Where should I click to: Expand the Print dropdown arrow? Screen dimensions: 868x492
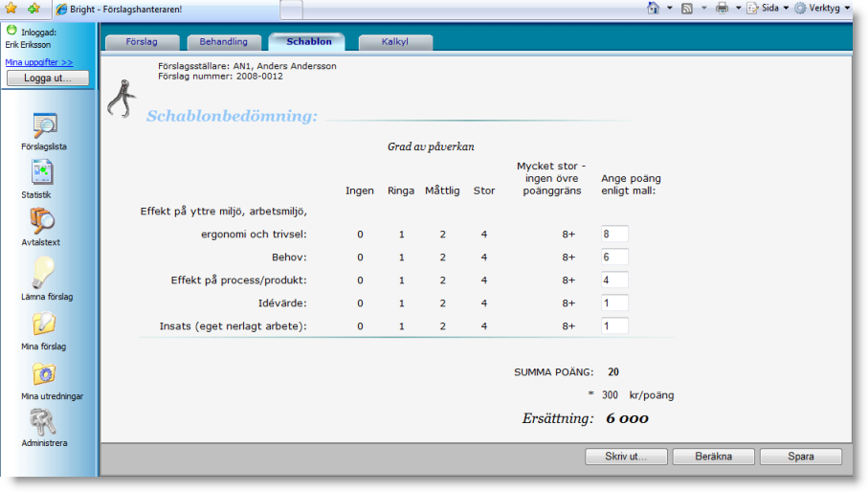pyautogui.click(x=739, y=9)
